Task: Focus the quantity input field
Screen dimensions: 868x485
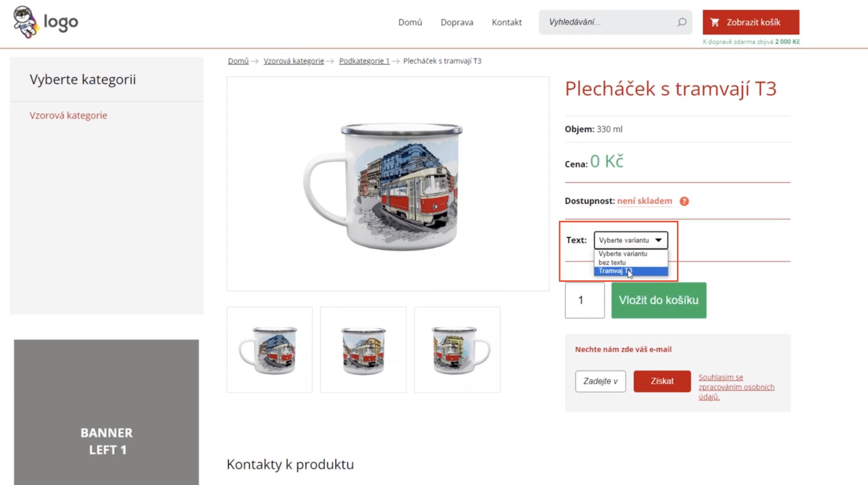Action: click(x=584, y=300)
